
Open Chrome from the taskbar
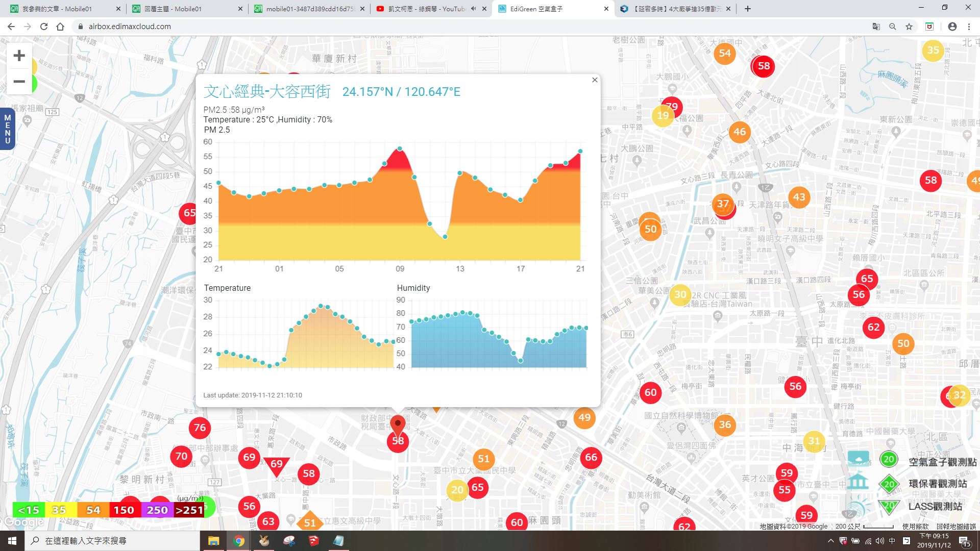pos(239,541)
